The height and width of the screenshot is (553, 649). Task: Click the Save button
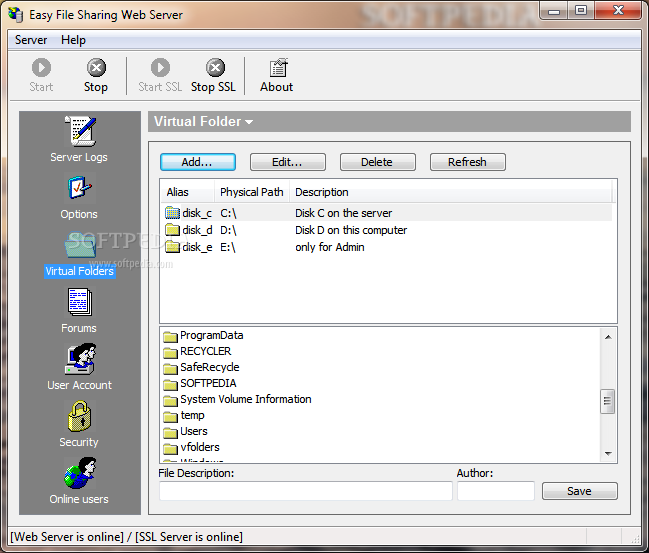579,491
